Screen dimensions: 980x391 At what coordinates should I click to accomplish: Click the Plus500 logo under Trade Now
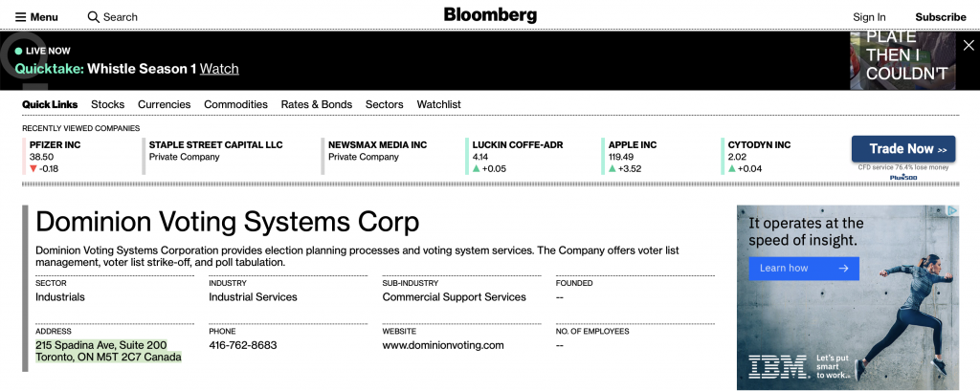903,178
